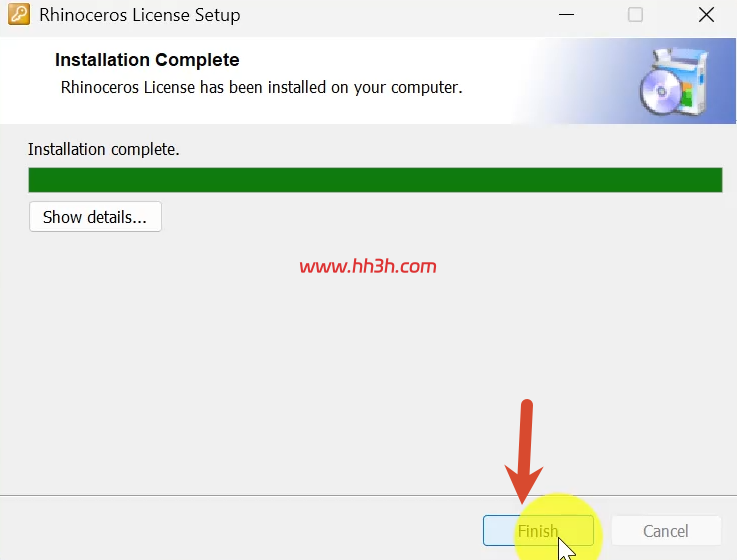Click the "Installation complete." status text
Viewport: 737px width, 560px height.
103,150
